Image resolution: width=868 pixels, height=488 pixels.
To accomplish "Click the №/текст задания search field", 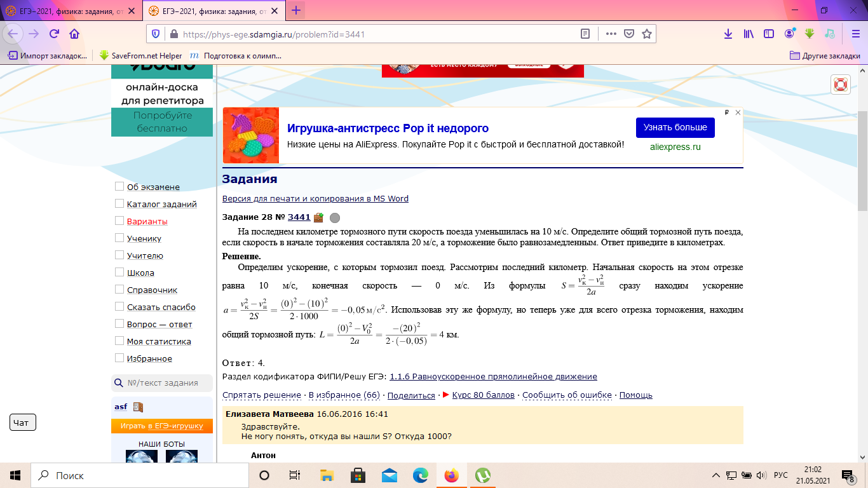I will click(162, 383).
